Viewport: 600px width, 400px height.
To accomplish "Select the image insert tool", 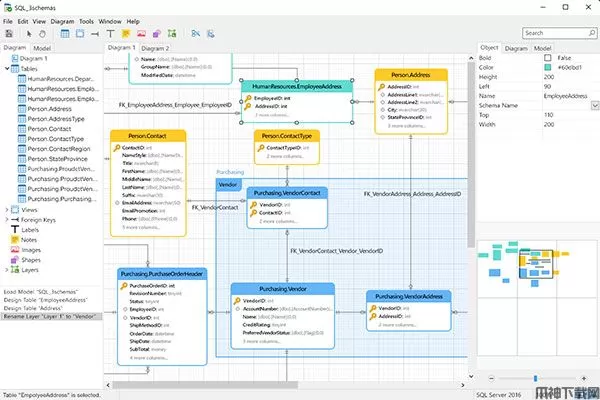I will 142,33.
